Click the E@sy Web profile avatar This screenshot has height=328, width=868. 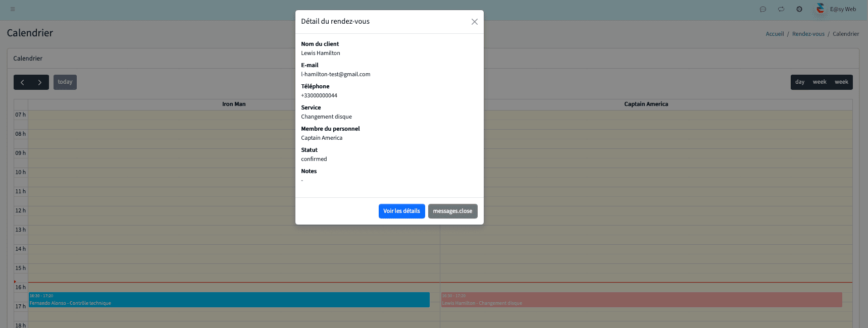(821, 9)
